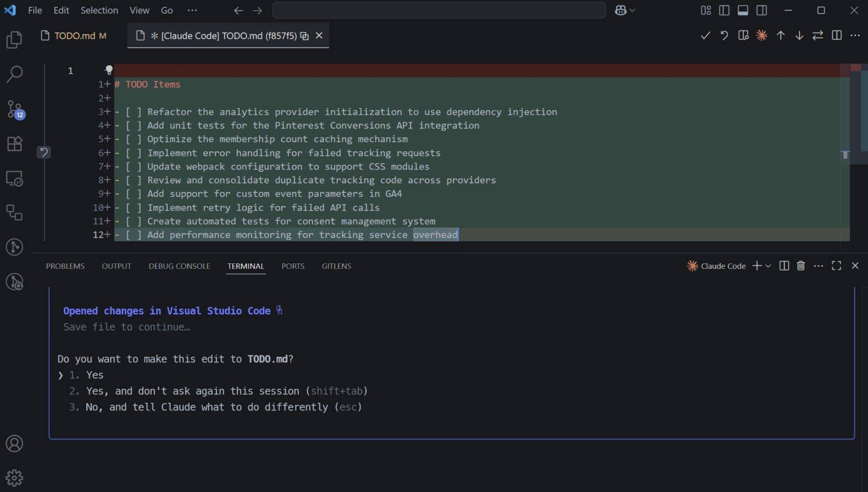The height and width of the screenshot is (492, 868).
Task: Choose option 1 Yes in terminal prompt
Action: pyautogui.click(x=94, y=375)
